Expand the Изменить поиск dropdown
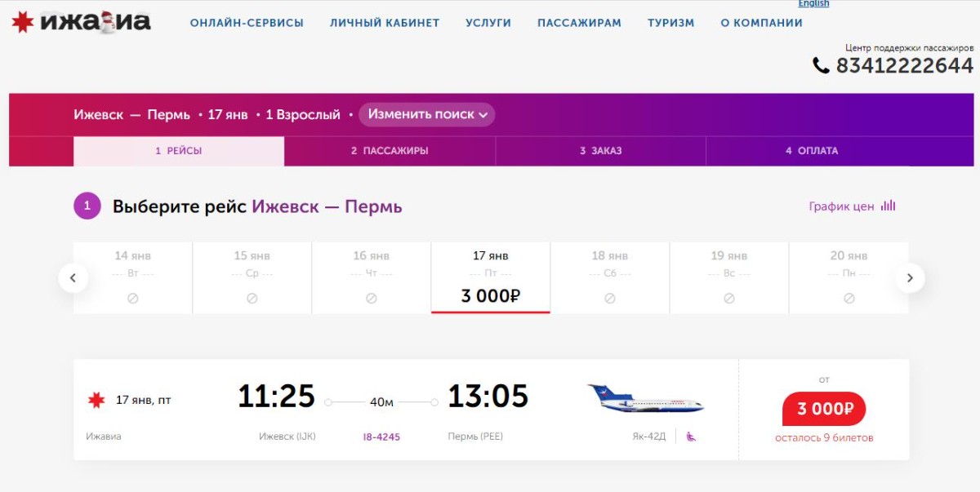 (x=427, y=115)
